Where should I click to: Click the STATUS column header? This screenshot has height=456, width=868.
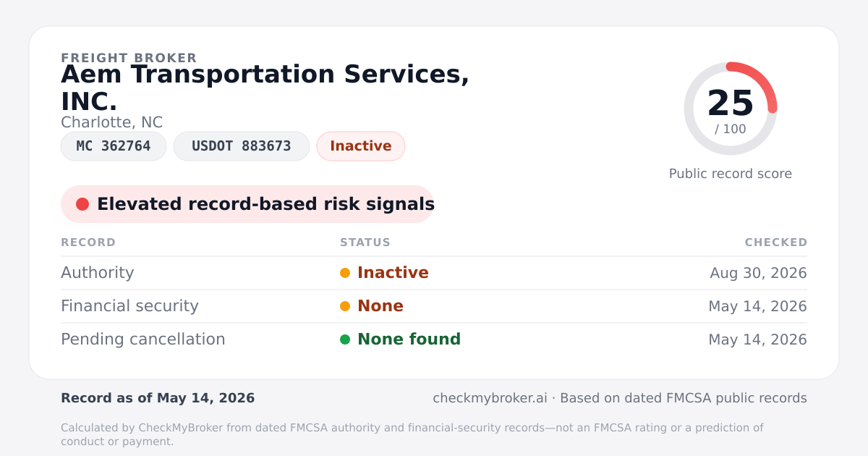365,242
